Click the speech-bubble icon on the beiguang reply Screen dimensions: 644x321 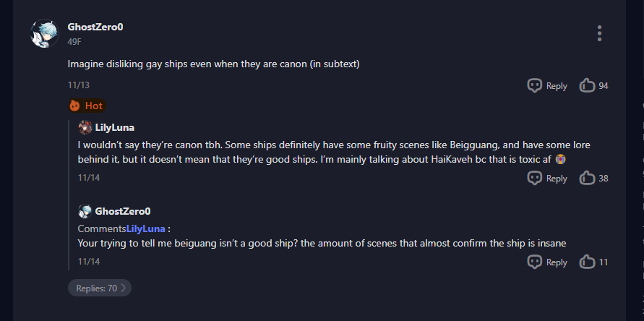pyautogui.click(x=535, y=262)
